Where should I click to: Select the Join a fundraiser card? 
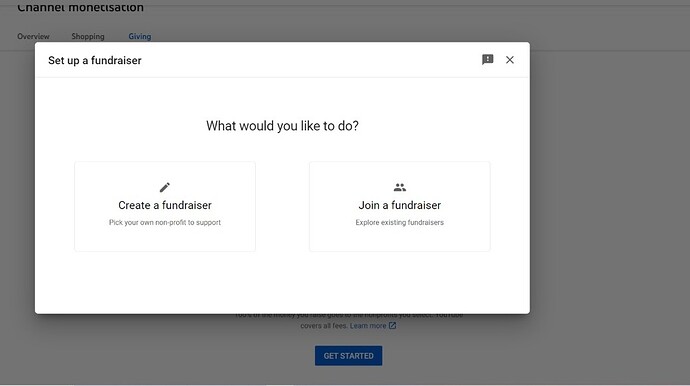(x=400, y=206)
